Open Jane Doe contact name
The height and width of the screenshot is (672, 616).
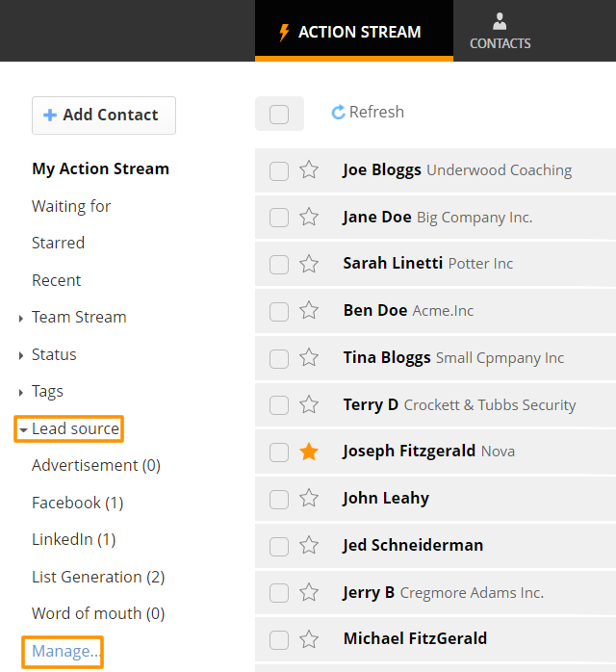(x=377, y=217)
